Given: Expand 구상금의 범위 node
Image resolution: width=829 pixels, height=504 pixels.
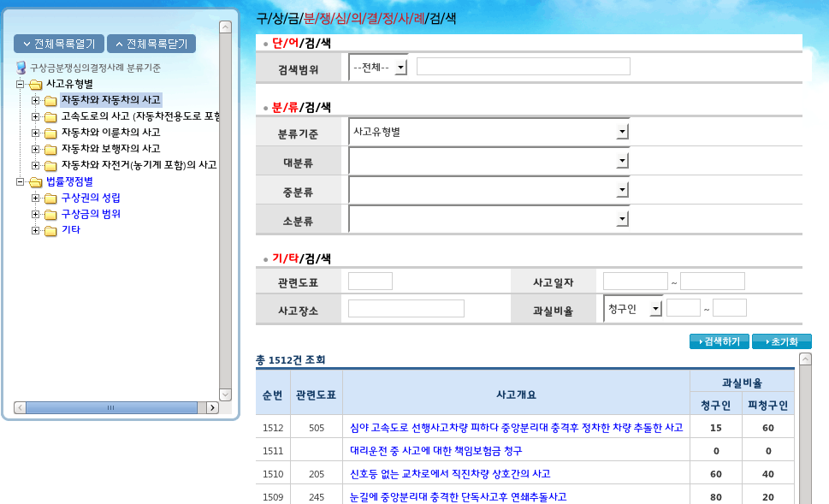Looking at the screenshot, I should click(35, 214).
